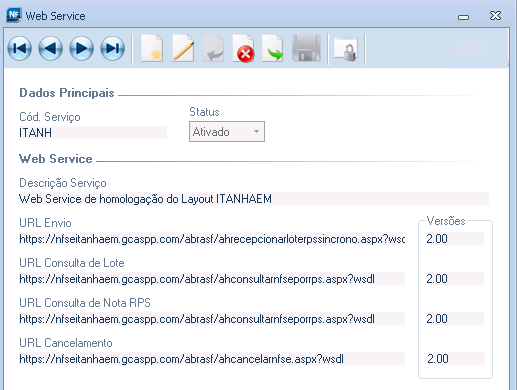Click the URL Envio field
The width and height of the screenshot is (517, 390).
tap(212, 239)
